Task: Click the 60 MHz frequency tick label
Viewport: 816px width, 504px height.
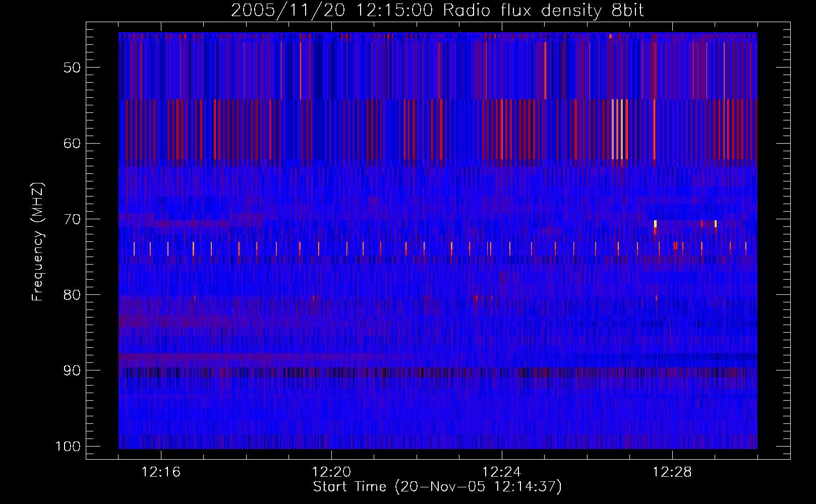Action: pos(72,143)
